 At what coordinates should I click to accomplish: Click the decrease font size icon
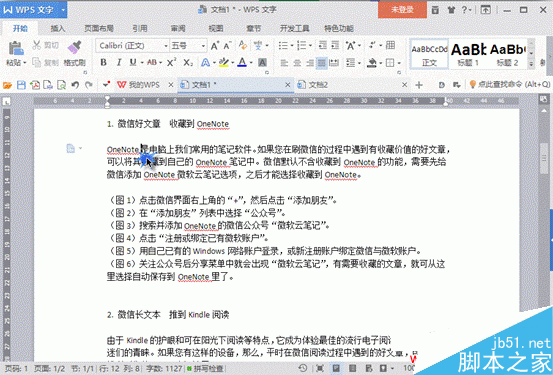[227, 46]
